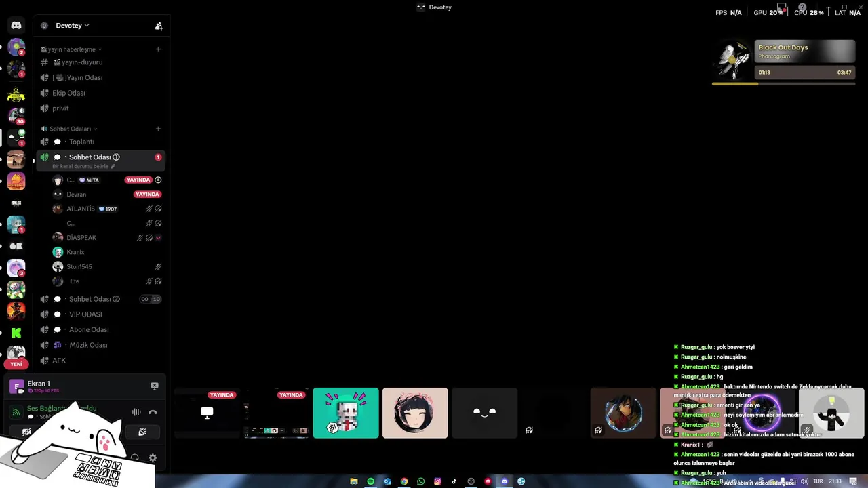The height and width of the screenshot is (488, 868).
Task: Collapse the yayın haberleşme category
Action: coord(71,49)
